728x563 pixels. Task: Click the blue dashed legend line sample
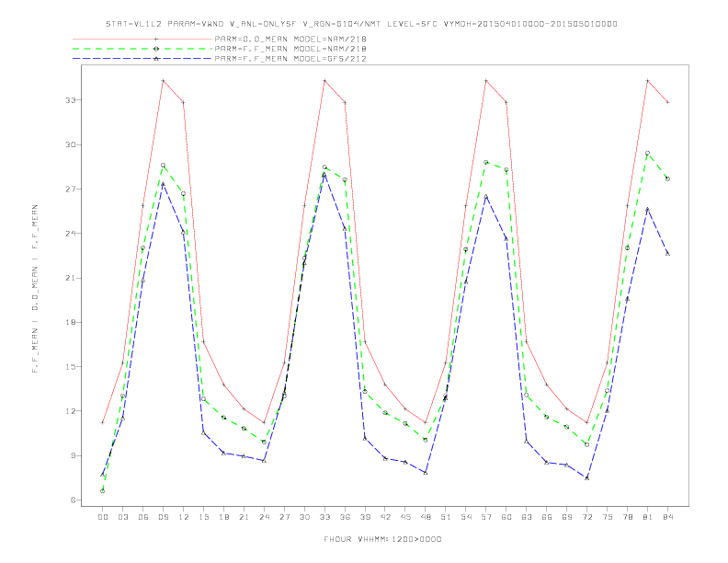click(x=142, y=59)
